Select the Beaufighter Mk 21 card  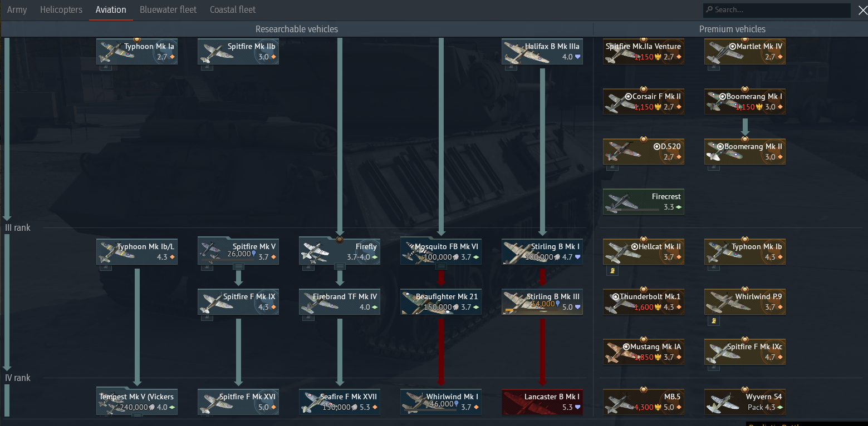click(x=441, y=301)
